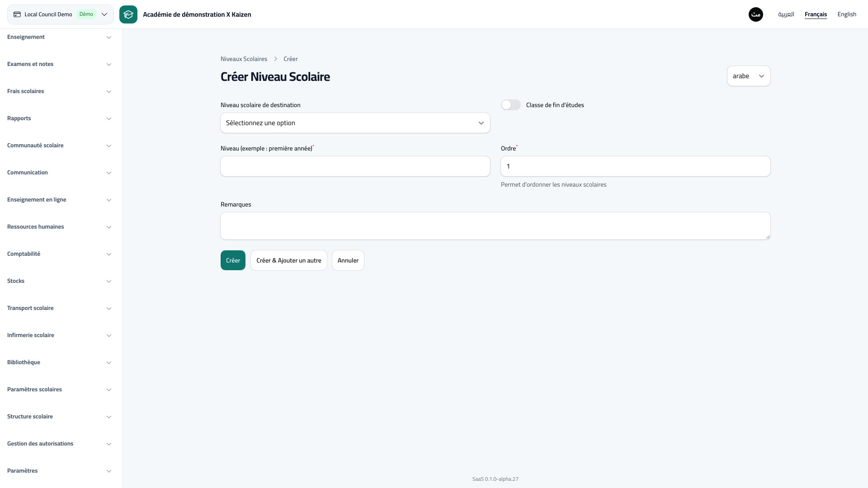Expand the Paramètres sidebar section
The height and width of the screenshot is (488, 868).
point(60,471)
